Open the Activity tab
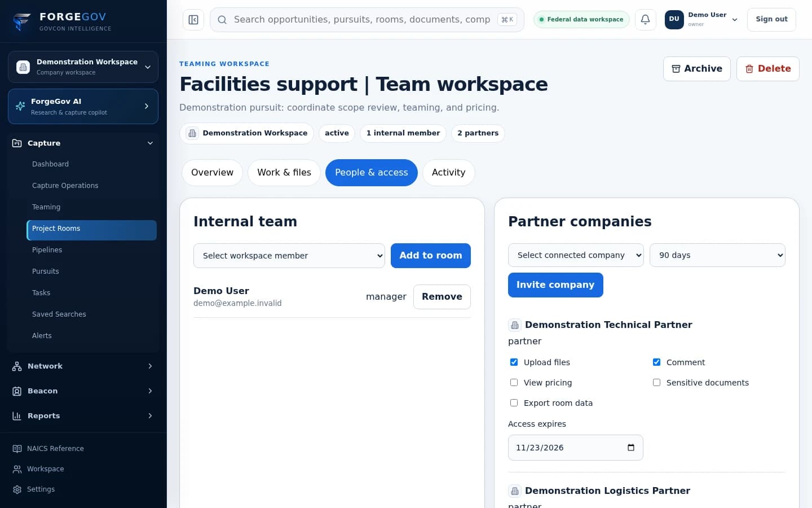812x508 pixels. (448, 173)
